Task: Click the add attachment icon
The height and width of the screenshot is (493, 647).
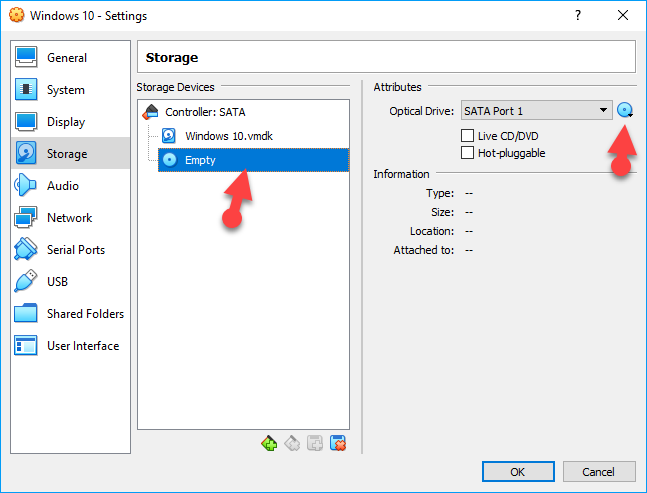Action: [315, 443]
